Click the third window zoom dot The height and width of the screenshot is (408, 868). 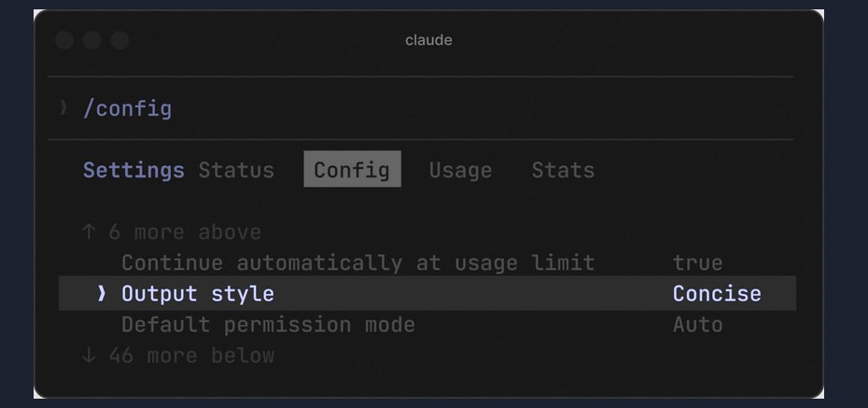point(119,40)
